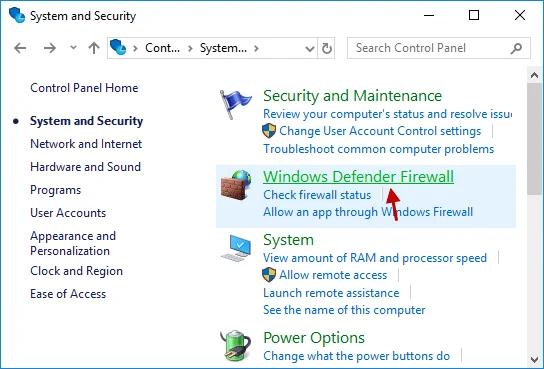Open User Accounts category
544x369 pixels.
coord(68,213)
